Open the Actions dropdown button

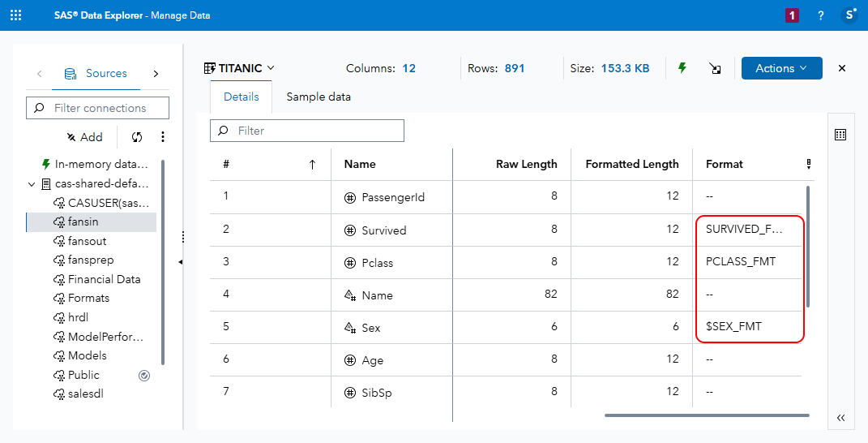point(781,68)
